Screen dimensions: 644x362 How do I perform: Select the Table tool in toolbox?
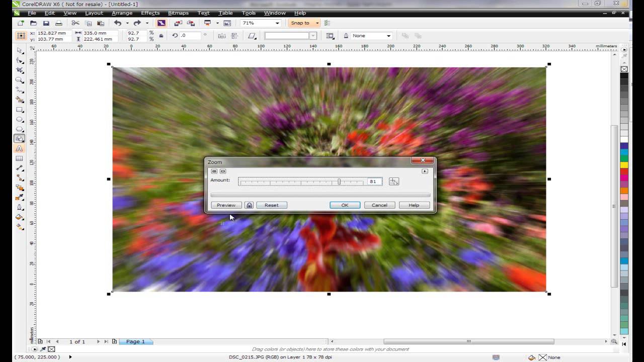[x=19, y=158]
